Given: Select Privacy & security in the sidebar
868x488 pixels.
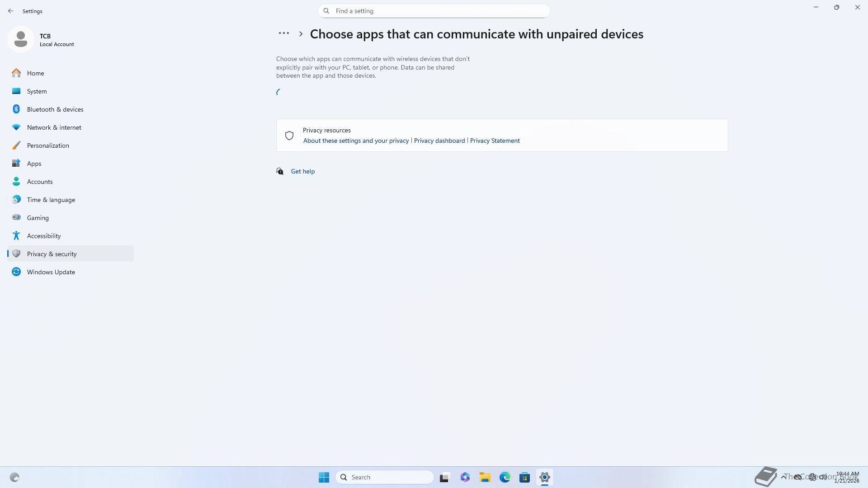Looking at the screenshot, I should (52, 254).
